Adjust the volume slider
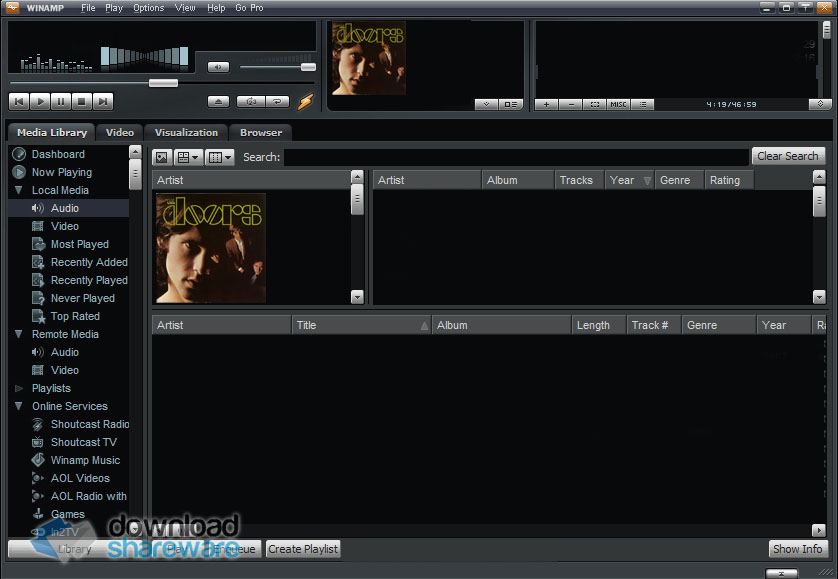The image size is (838, 579). (308, 67)
